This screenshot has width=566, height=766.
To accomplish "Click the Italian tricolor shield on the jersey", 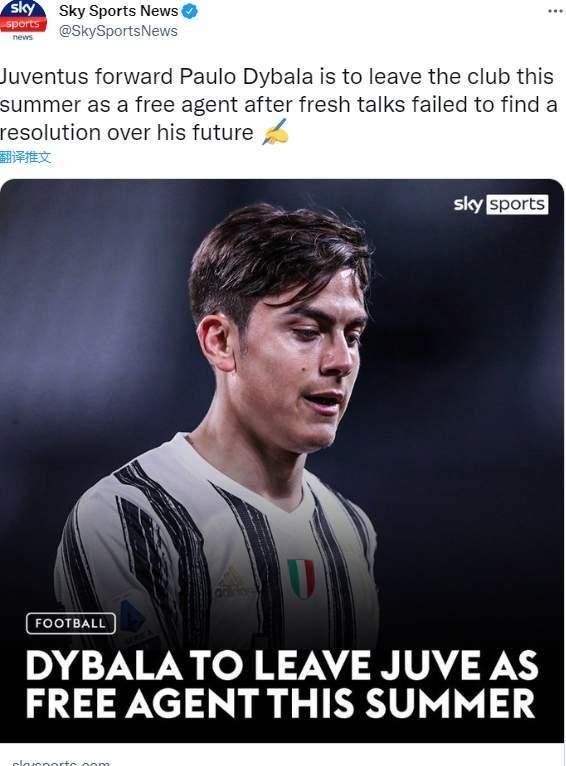I will coord(301,578).
